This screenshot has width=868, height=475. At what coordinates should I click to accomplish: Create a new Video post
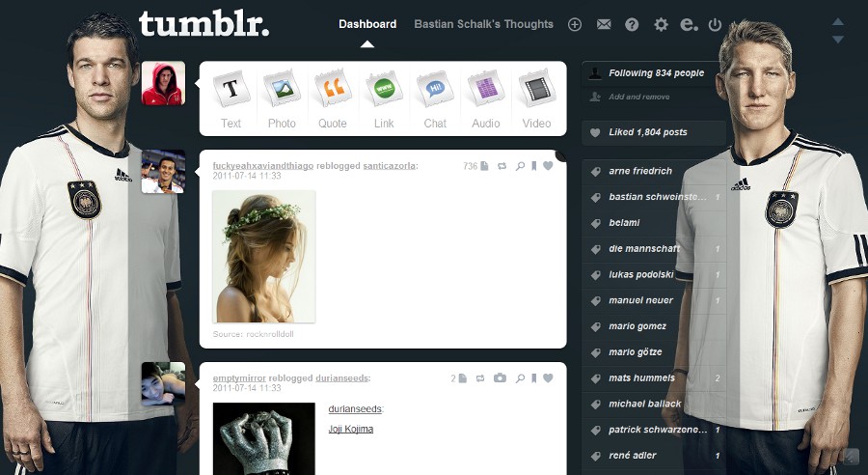(536, 99)
